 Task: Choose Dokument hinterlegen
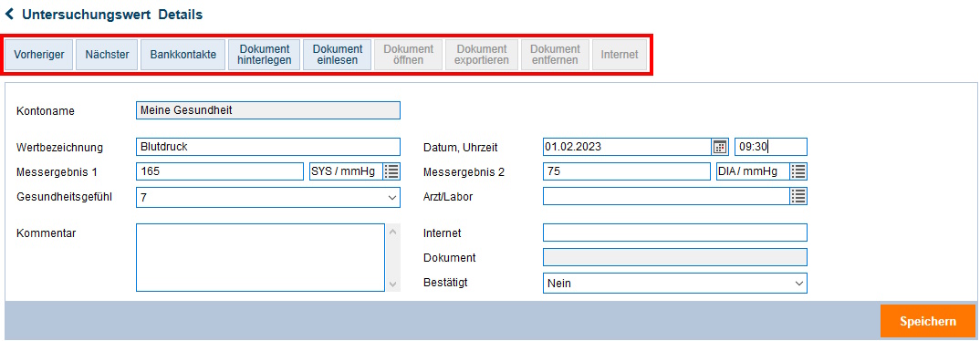pos(265,55)
